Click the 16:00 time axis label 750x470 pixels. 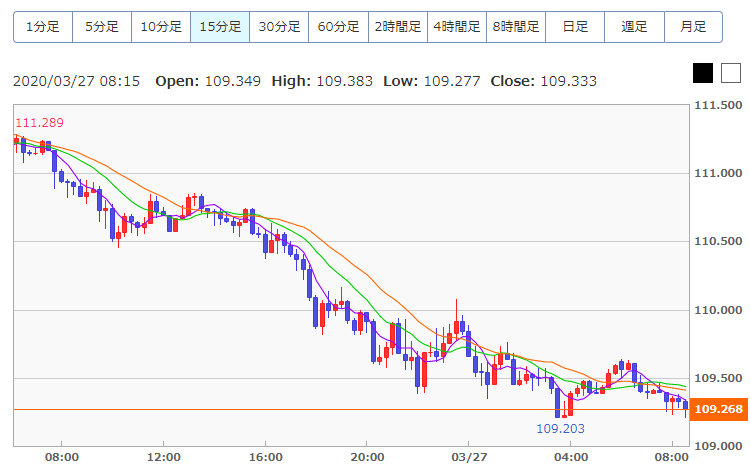coord(265,458)
